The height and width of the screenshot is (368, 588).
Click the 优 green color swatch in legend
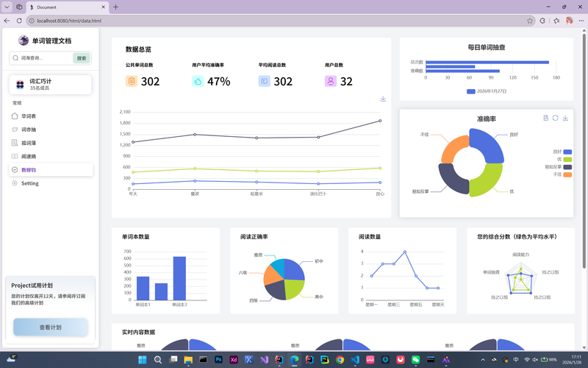(567, 160)
